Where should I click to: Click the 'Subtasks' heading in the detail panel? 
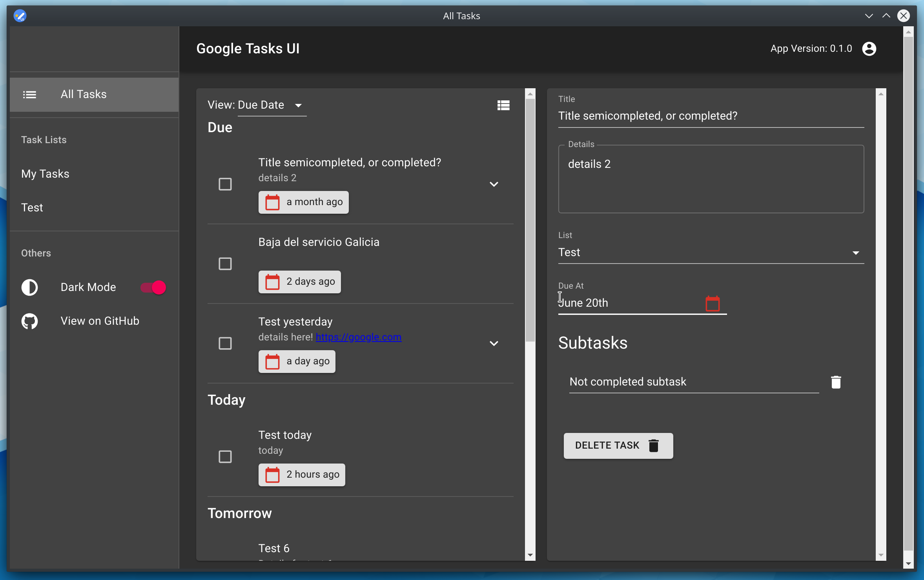(x=592, y=343)
